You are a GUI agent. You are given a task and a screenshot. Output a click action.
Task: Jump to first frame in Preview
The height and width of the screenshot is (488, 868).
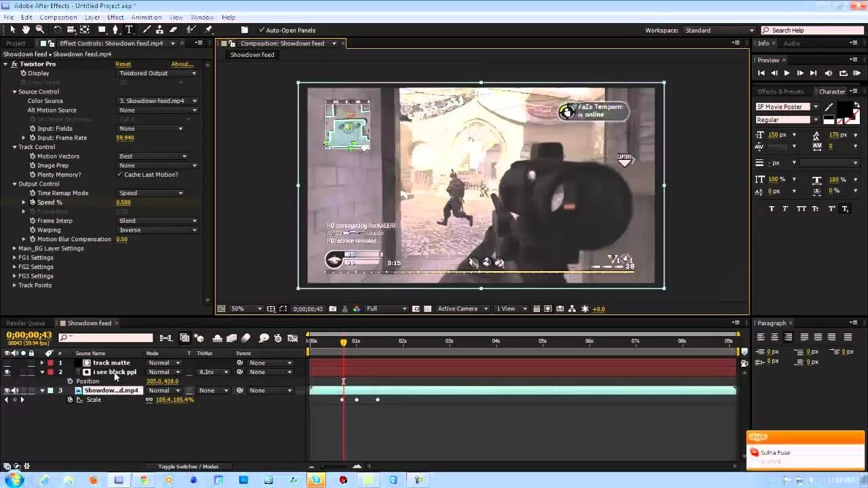762,73
